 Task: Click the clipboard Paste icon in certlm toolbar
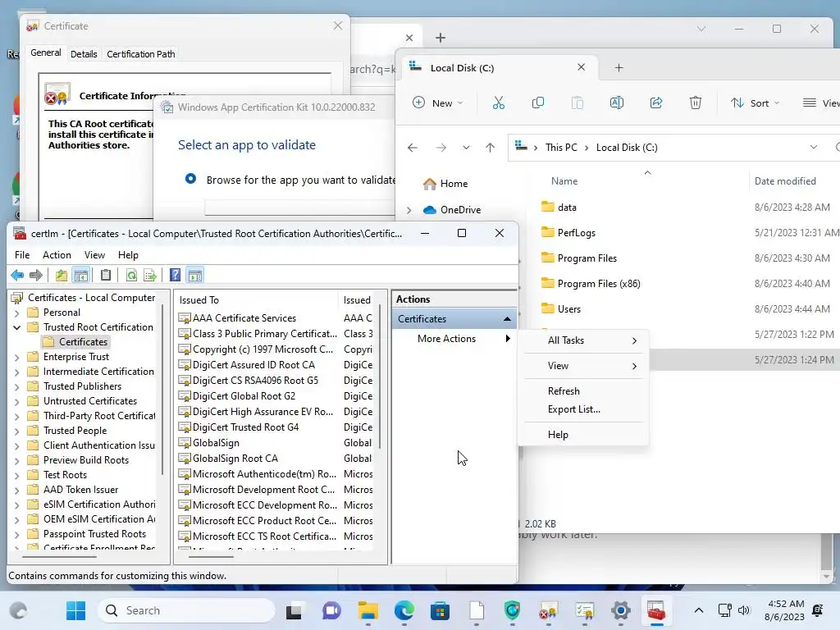106,276
